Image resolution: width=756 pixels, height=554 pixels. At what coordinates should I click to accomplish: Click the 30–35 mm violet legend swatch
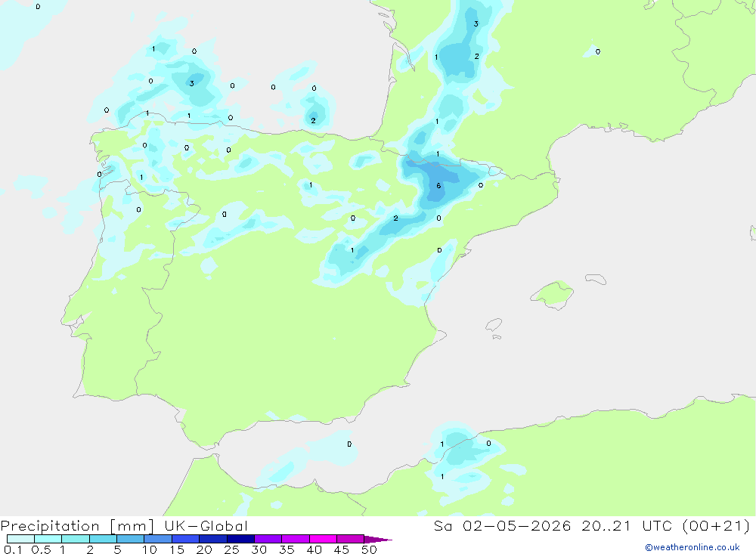pyautogui.click(x=268, y=539)
